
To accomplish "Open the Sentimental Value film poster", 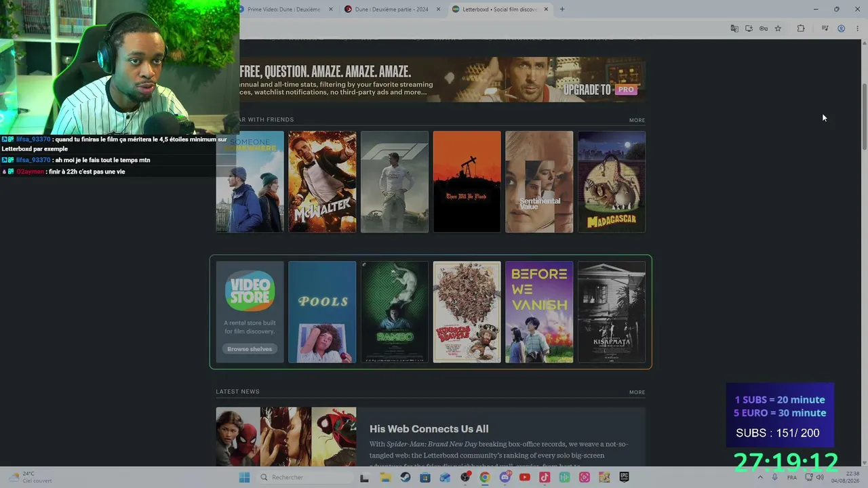I will [539, 182].
